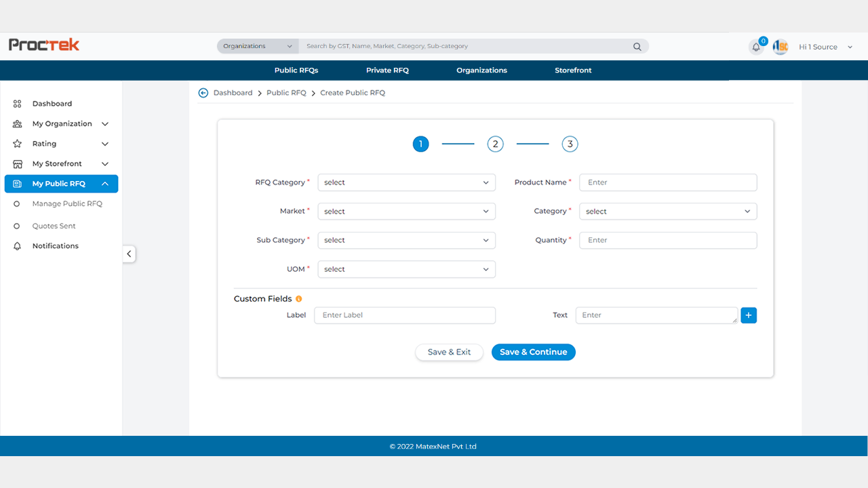Viewport: 868px width, 488px height.
Task: Click the Custom Fields info icon
Action: click(x=299, y=299)
